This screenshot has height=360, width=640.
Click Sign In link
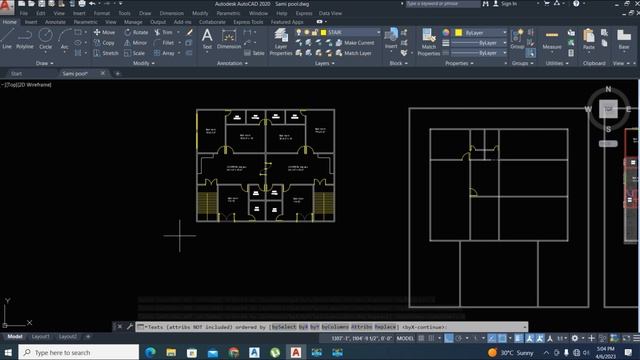pos(509,4)
